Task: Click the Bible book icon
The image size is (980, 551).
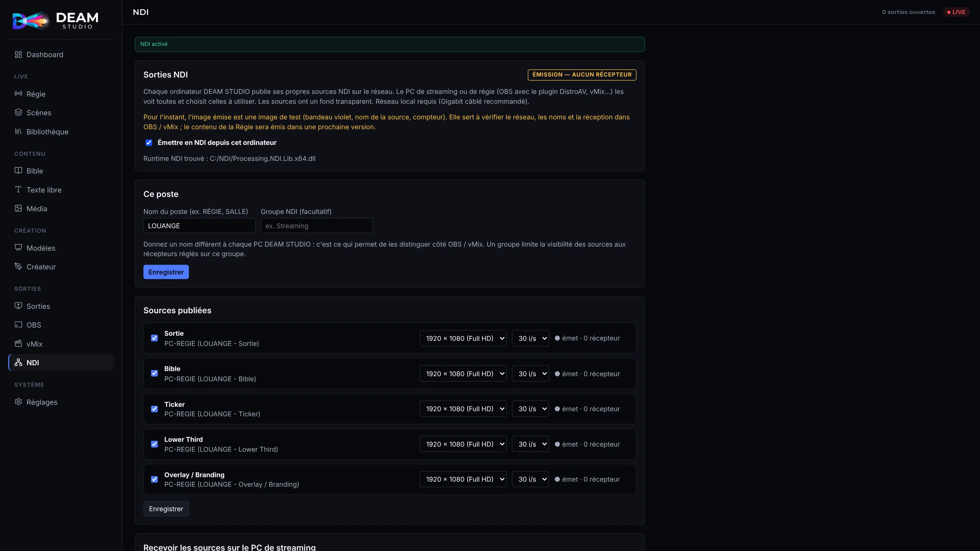Action: tap(18, 170)
